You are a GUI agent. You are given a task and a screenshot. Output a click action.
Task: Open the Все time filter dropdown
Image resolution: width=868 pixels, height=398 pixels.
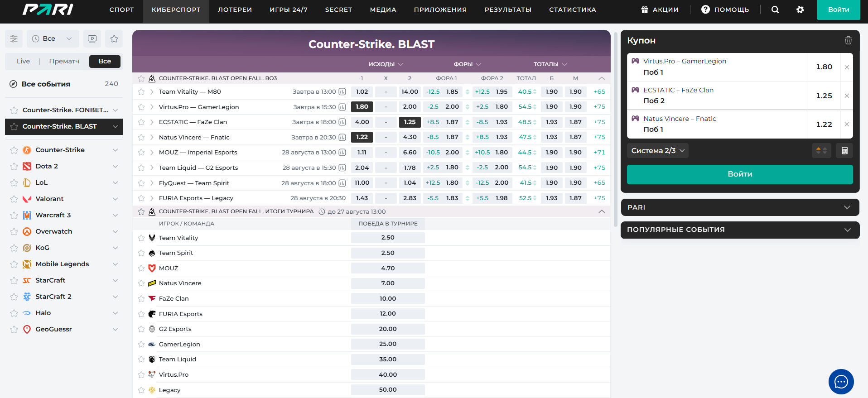tap(53, 39)
